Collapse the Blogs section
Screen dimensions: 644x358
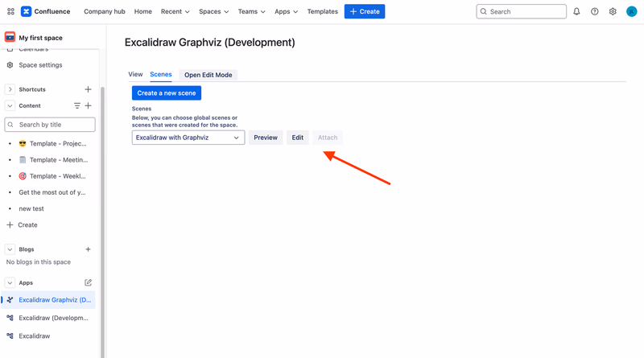(x=10, y=249)
